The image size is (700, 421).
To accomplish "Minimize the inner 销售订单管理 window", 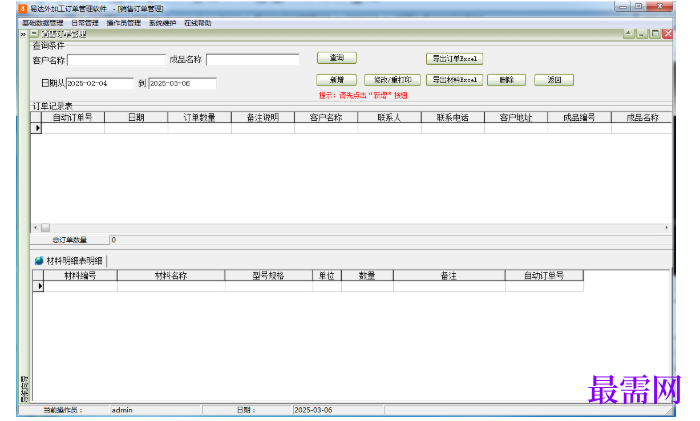I will [x=642, y=33].
